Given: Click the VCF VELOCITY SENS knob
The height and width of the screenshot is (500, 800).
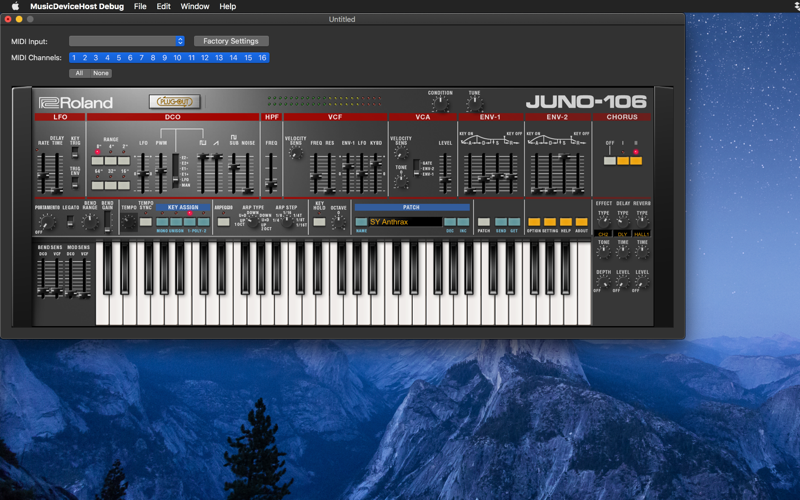Looking at the screenshot, I should click(296, 153).
